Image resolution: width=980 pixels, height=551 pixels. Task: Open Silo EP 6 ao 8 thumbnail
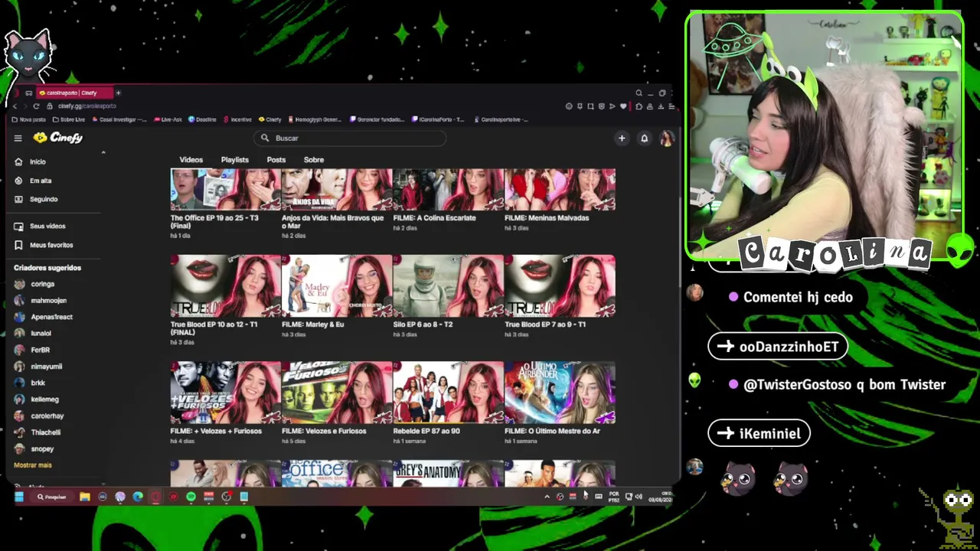[x=449, y=286]
